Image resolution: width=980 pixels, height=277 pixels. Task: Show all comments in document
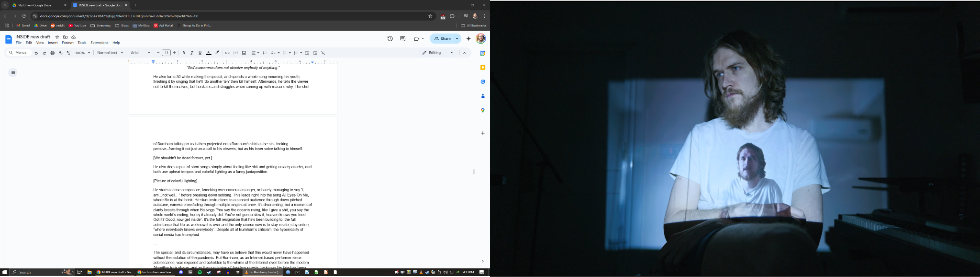coord(402,39)
